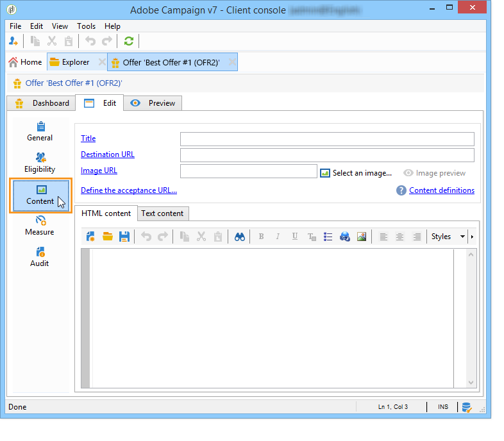Click the Image URL link
This screenshot has height=441, width=504.
[x=99, y=171]
